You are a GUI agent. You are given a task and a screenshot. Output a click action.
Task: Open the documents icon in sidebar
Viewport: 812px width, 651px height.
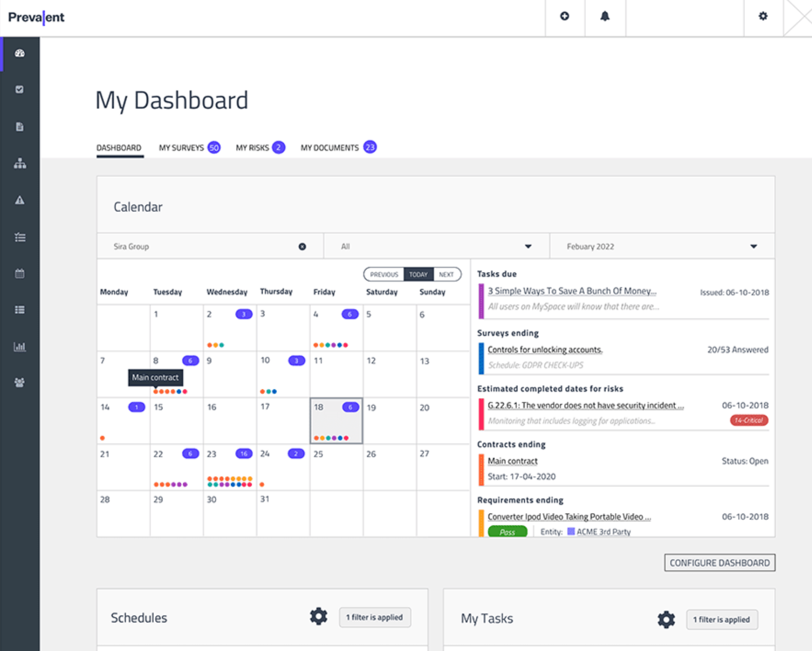(20, 127)
